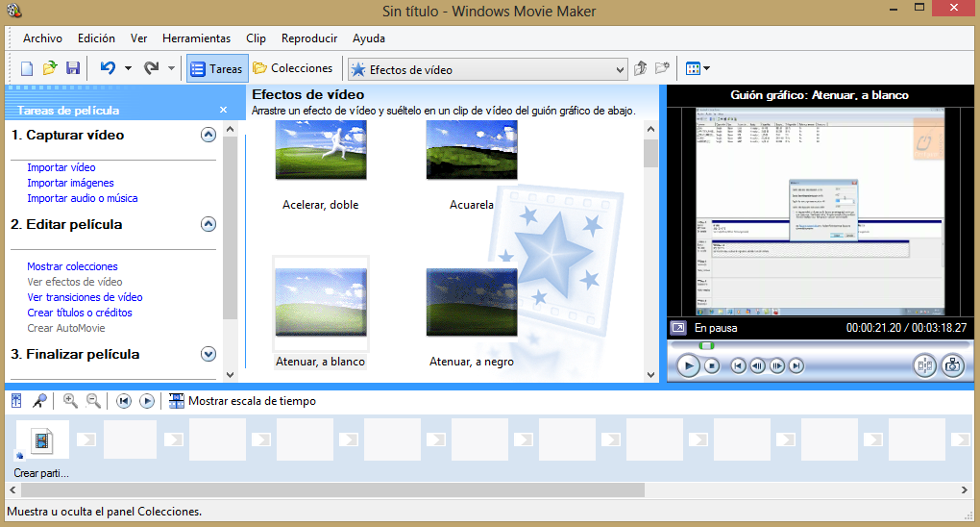
Task: Select the Atenuar, a negro effect
Action: [471, 302]
